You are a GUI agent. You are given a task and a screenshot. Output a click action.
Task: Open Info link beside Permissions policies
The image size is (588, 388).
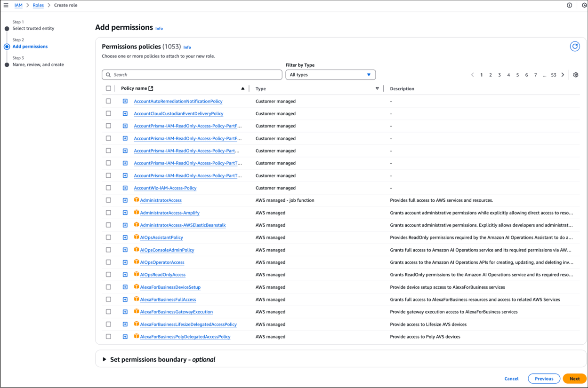(187, 48)
